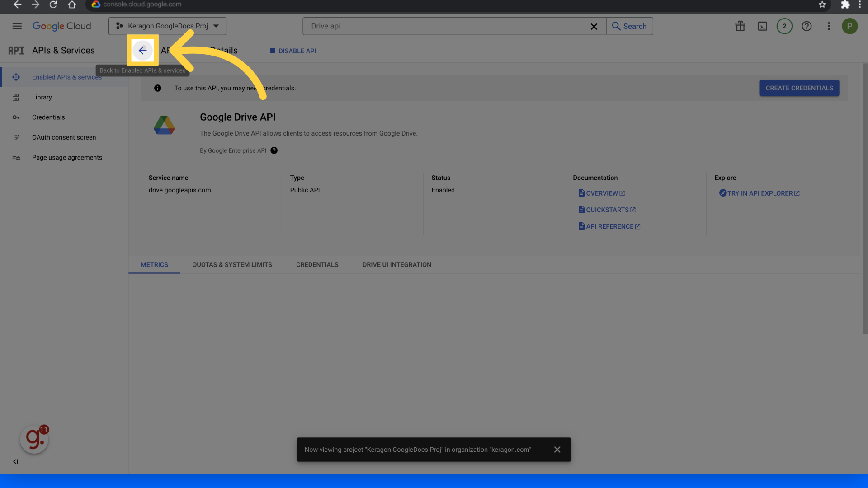
Task: Open the free trial gift icon
Action: click(x=741, y=26)
